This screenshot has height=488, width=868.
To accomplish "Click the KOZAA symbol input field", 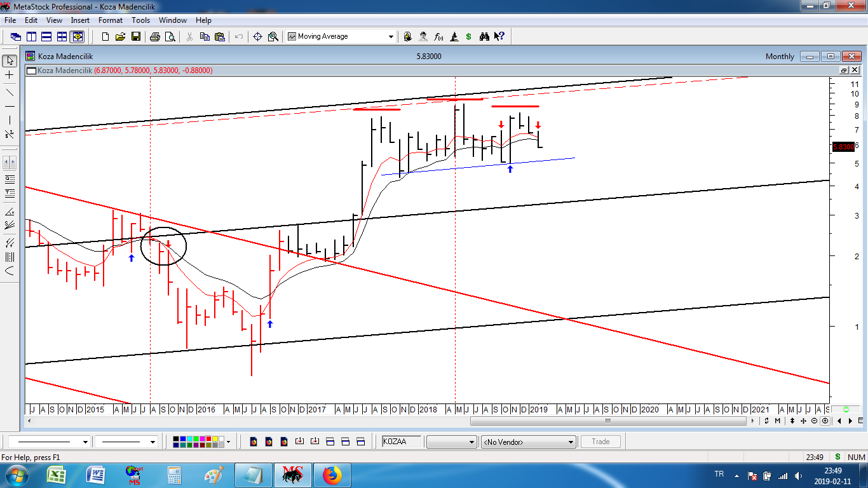I will coord(401,442).
